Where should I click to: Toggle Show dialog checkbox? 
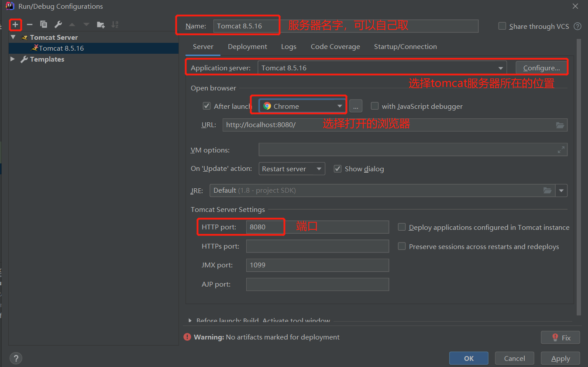point(337,169)
